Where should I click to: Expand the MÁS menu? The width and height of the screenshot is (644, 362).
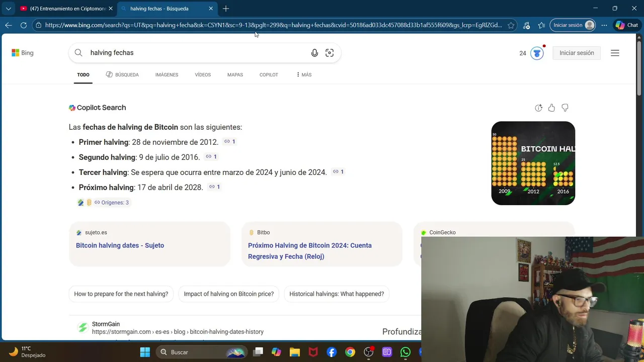(x=304, y=75)
